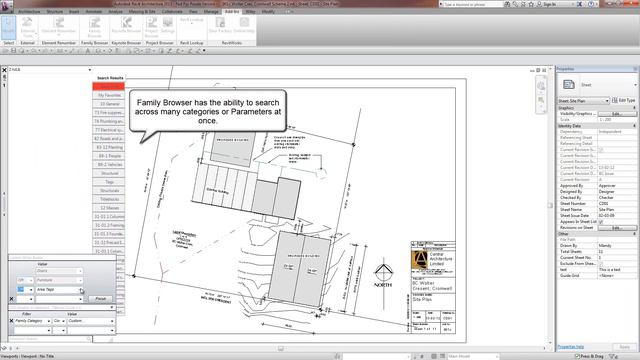
Task: Click the Help question mark icon
Action: pyautogui.click(x=591, y=4)
